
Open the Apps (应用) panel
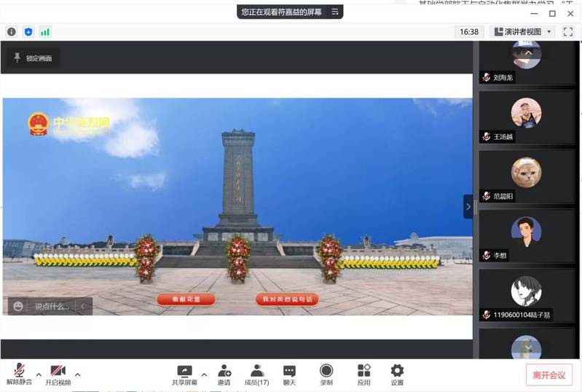pyautogui.click(x=364, y=375)
